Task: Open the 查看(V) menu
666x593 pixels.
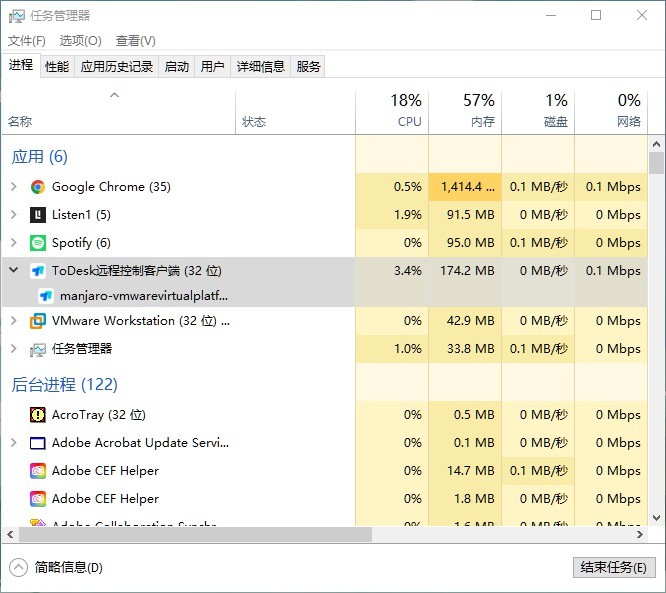Action: [135, 41]
